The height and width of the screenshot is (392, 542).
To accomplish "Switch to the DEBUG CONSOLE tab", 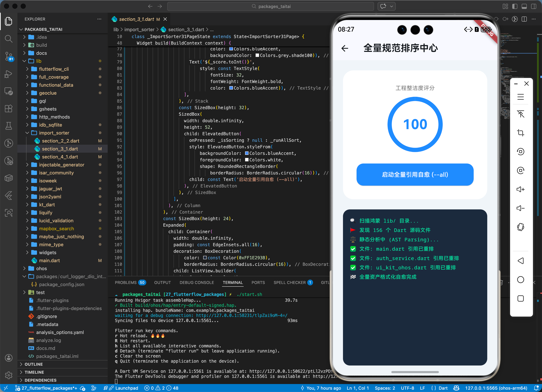I will (197, 282).
